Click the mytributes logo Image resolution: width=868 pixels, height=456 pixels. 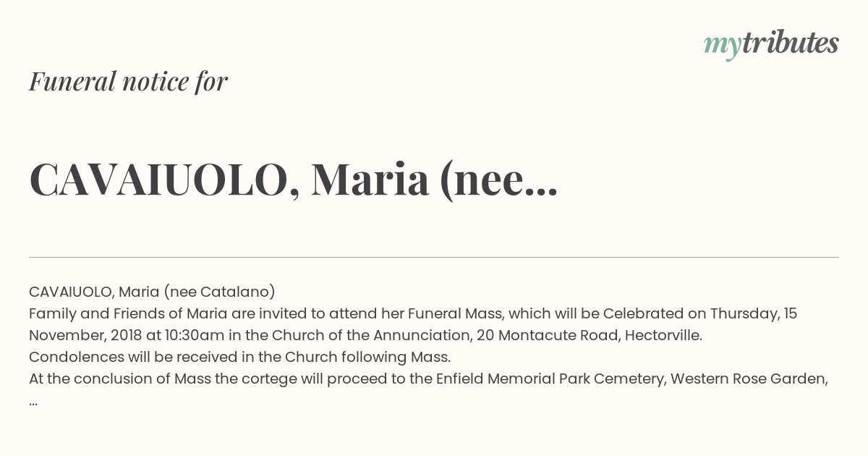pyautogui.click(x=771, y=44)
